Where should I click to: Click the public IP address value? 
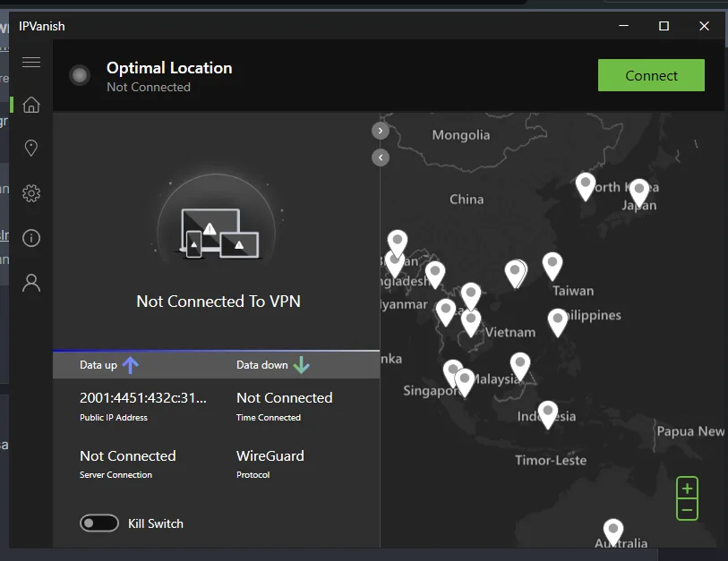pos(143,397)
